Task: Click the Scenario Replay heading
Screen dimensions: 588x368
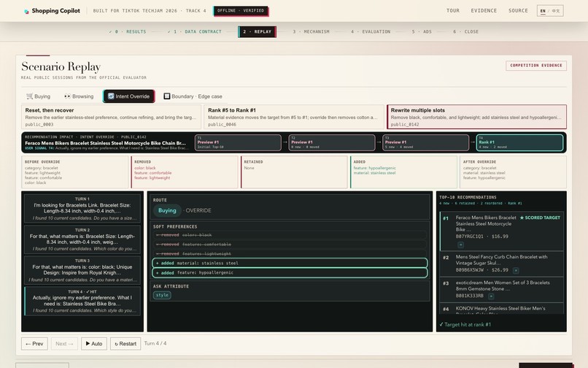Action: pyautogui.click(x=61, y=67)
